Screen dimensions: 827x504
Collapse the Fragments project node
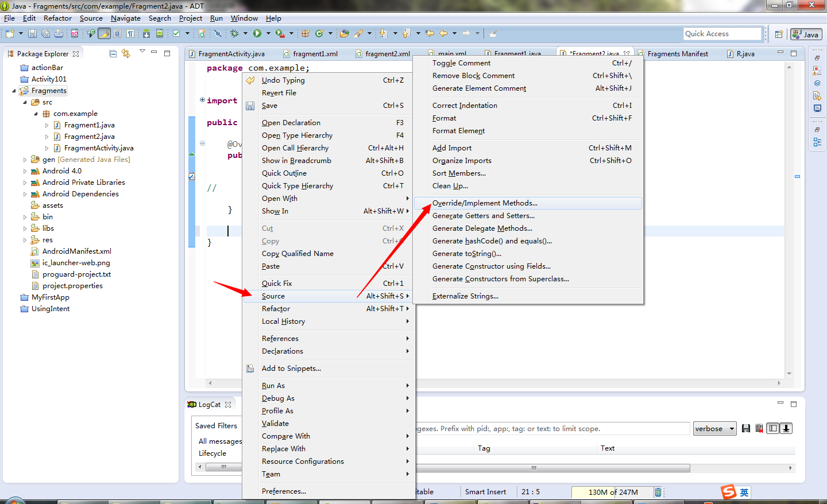(14, 91)
